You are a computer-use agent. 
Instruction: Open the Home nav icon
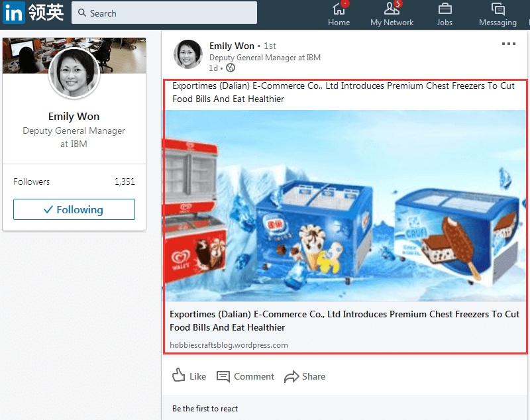pyautogui.click(x=339, y=9)
